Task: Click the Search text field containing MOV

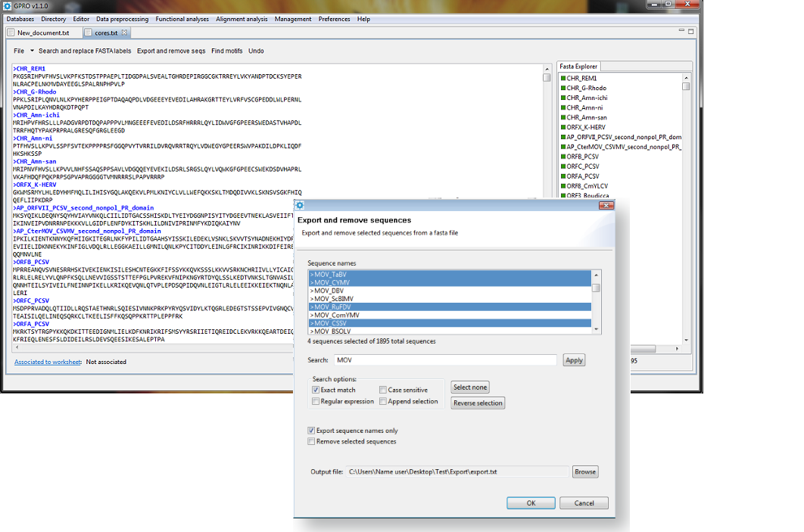Action: [x=446, y=360]
